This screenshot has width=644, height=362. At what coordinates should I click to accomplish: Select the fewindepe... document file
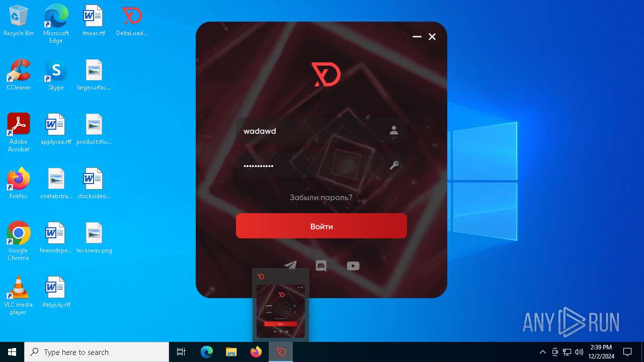pos(56,238)
